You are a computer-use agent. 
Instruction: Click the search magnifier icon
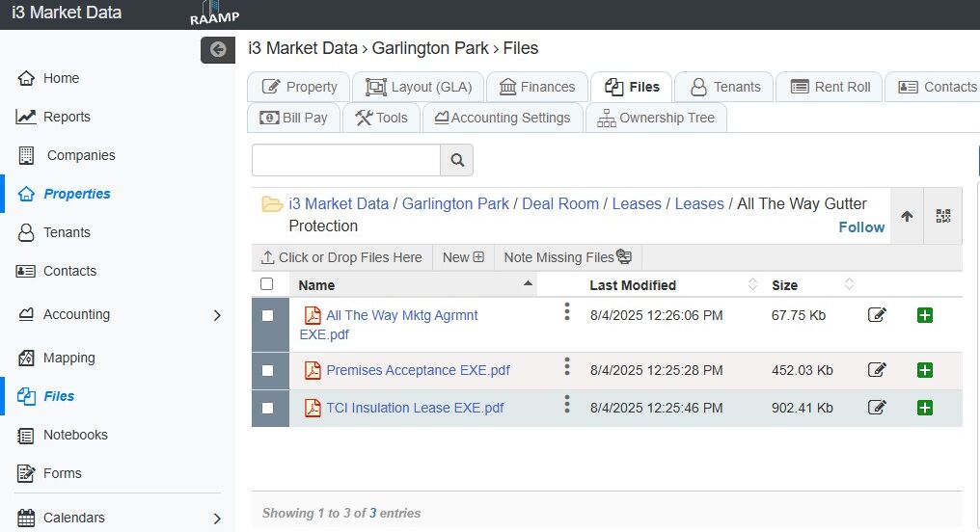[x=457, y=160]
